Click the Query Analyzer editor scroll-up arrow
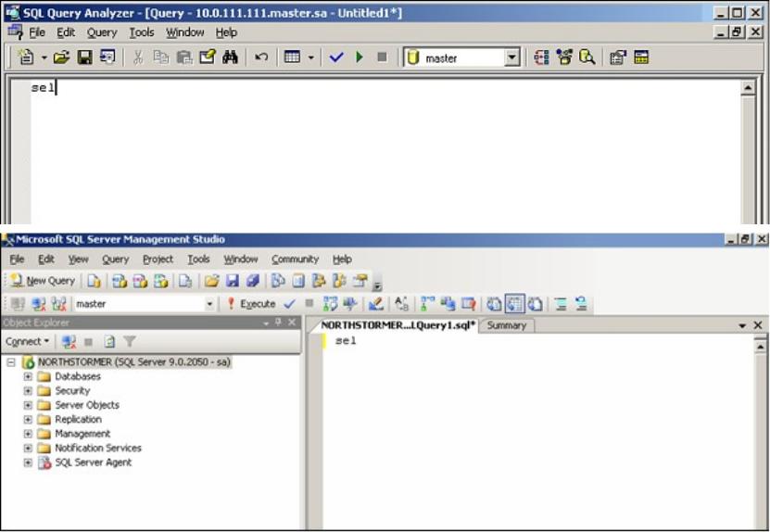Image resolution: width=770 pixels, height=532 pixels. coord(748,88)
